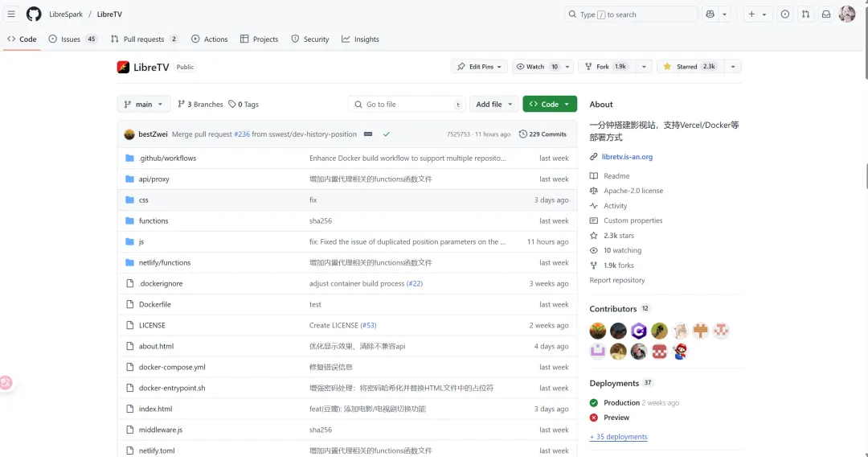Open the libretv.is-an.org website link

(627, 157)
